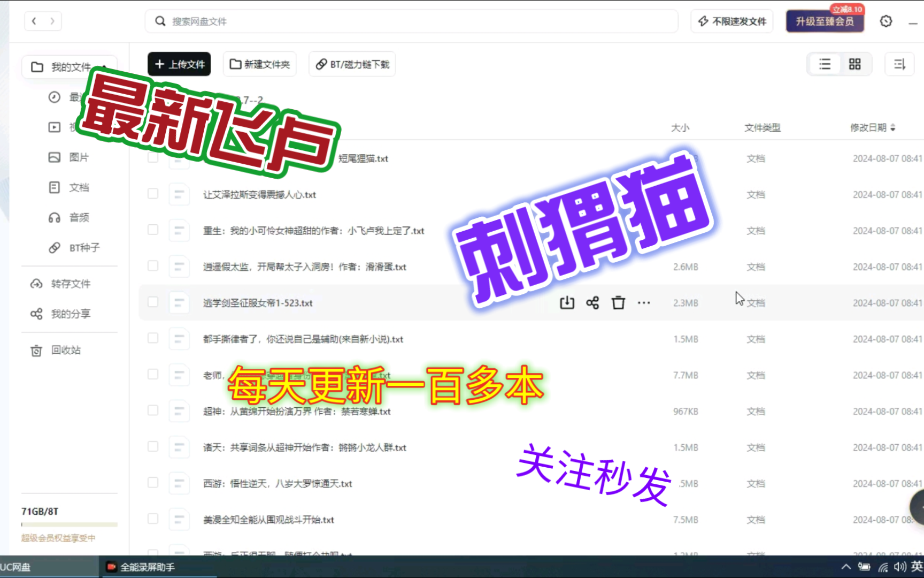
Task: Click document icon of 都手撕律者了 file
Action: (179, 339)
